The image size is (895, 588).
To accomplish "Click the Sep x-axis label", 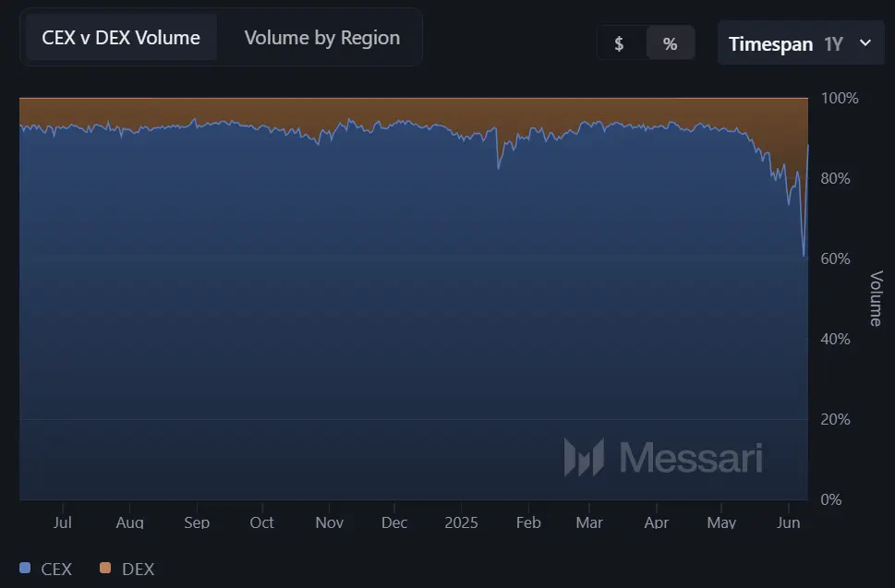I will [197, 522].
